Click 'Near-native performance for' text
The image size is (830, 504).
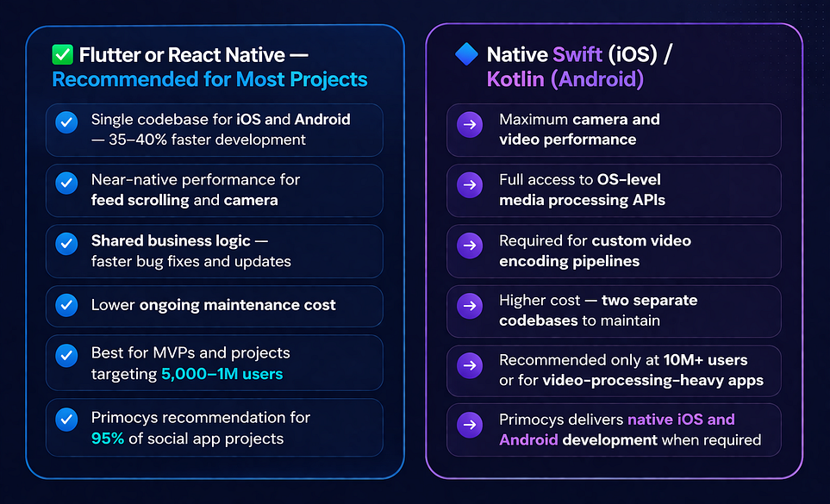(196, 180)
